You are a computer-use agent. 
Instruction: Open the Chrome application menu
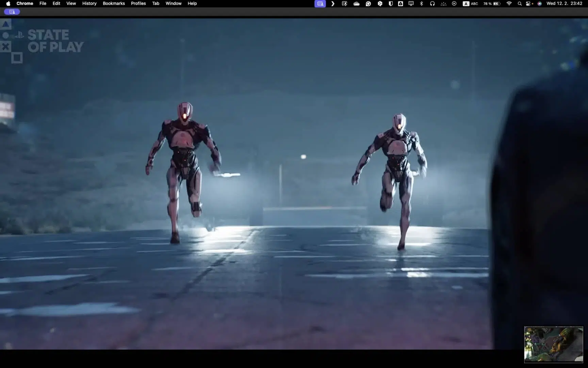pyautogui.click(x=25, y=3)
